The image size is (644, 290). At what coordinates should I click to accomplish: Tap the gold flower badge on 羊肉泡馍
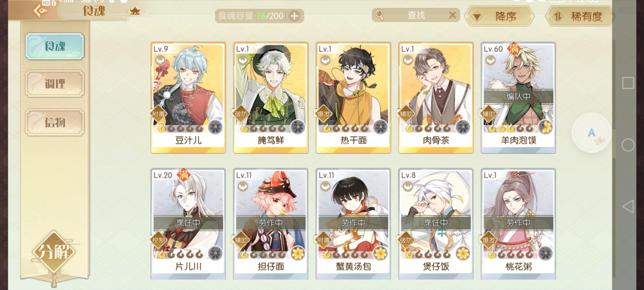tap(546, 127)
